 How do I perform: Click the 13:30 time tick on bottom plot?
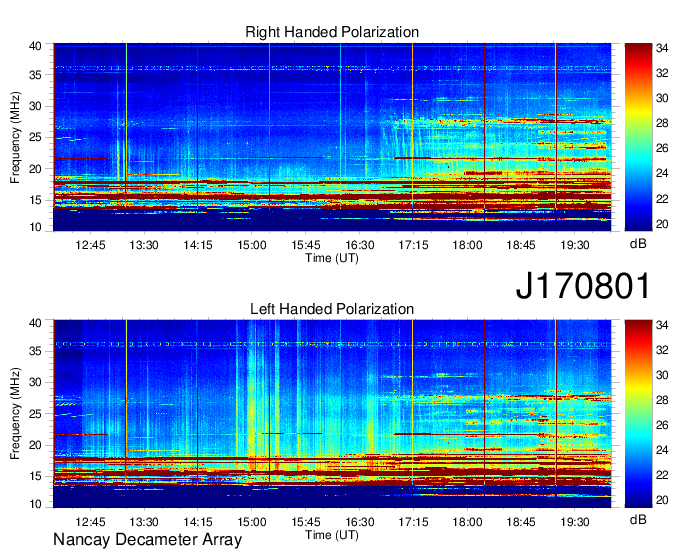[144, 522]
